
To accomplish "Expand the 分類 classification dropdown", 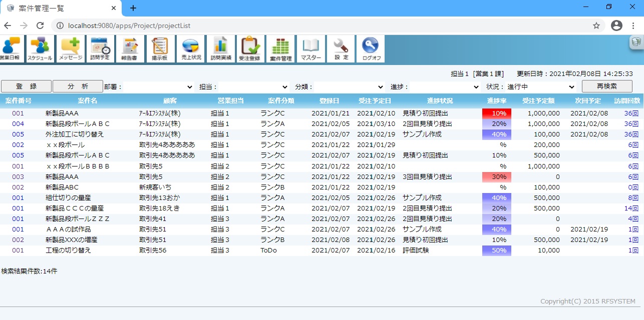I will click(x=350, y=86).
